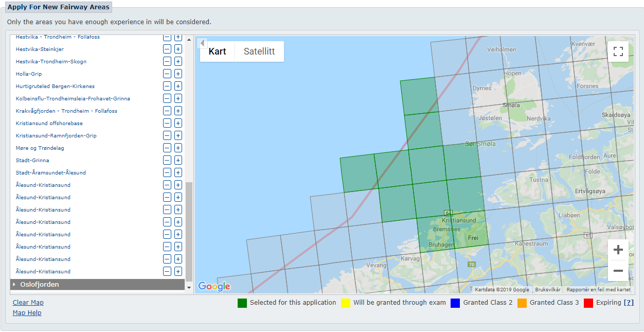The width and height of the screenshot is (644, 332).
Task: Switch map to Kart view
Action: coord(217,51)
